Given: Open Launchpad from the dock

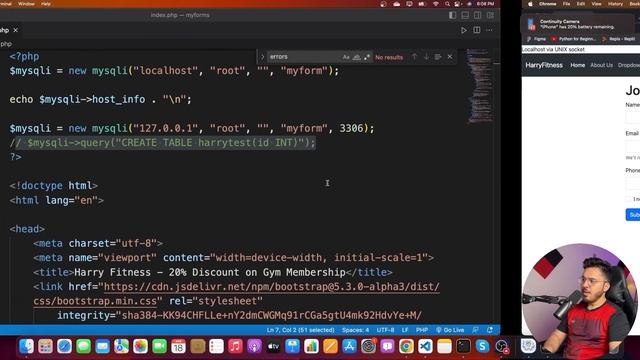Looking at the screenshot, I should pyautogui.click(x=45, y=347).
